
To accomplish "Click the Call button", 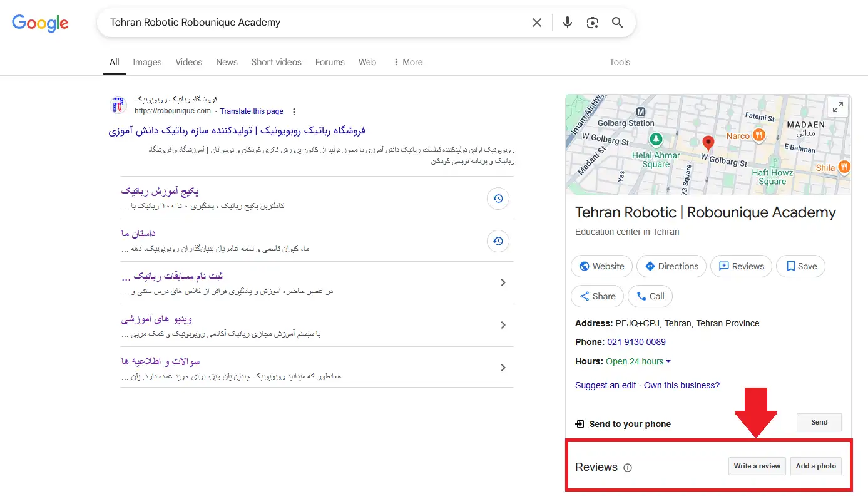I will (x=650, y=296).
